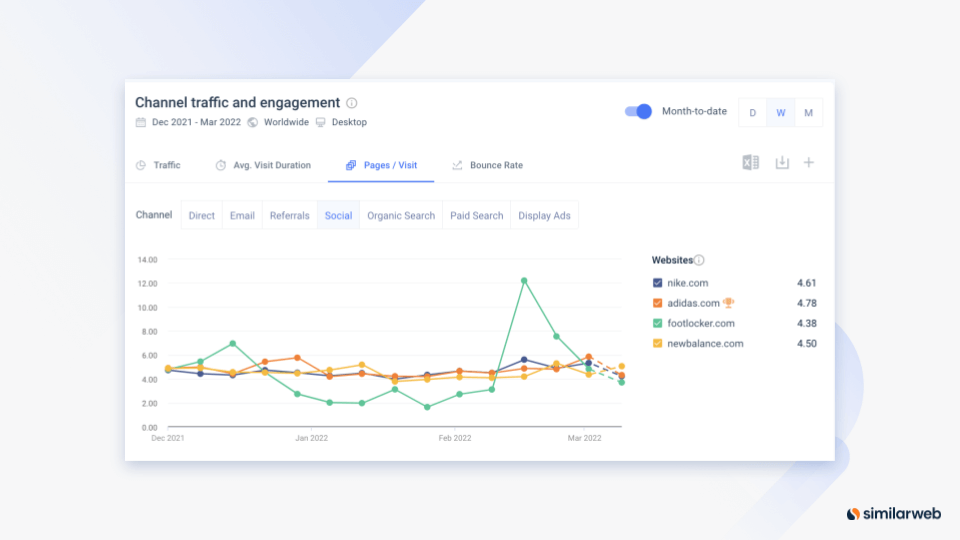960x540 pixels.
Task: Download the chart with the download icon
Action: coord(782,162)
